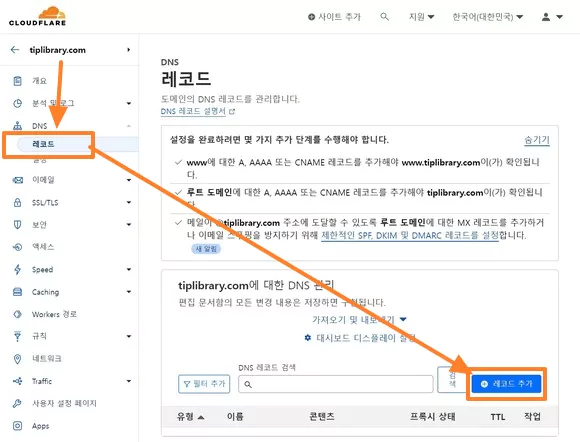Open the SPF, DKIM 및 DMARC 레코드 link
Viewport: 580px width, 442px height.
point(410,235)
